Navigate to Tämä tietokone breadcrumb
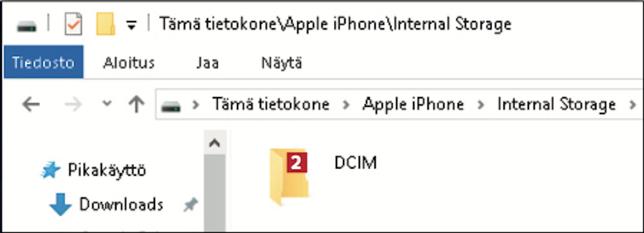644x233 pixels. tap(271, 104)
